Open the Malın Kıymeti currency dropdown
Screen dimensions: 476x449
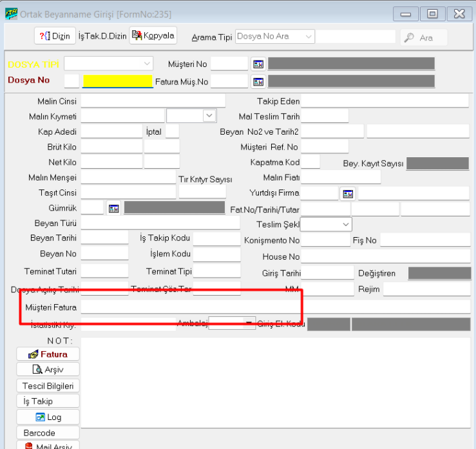(209, 116)
